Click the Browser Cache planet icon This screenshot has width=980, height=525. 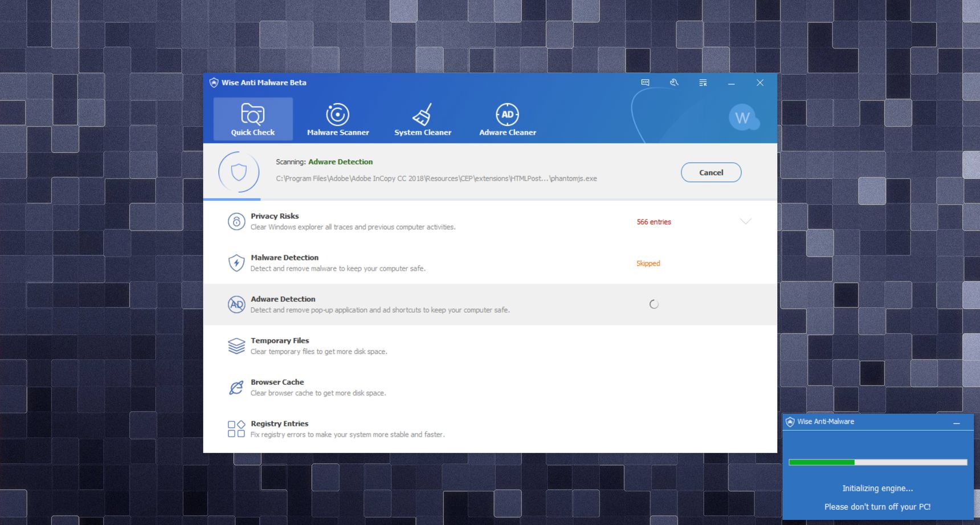coord(236,388)
